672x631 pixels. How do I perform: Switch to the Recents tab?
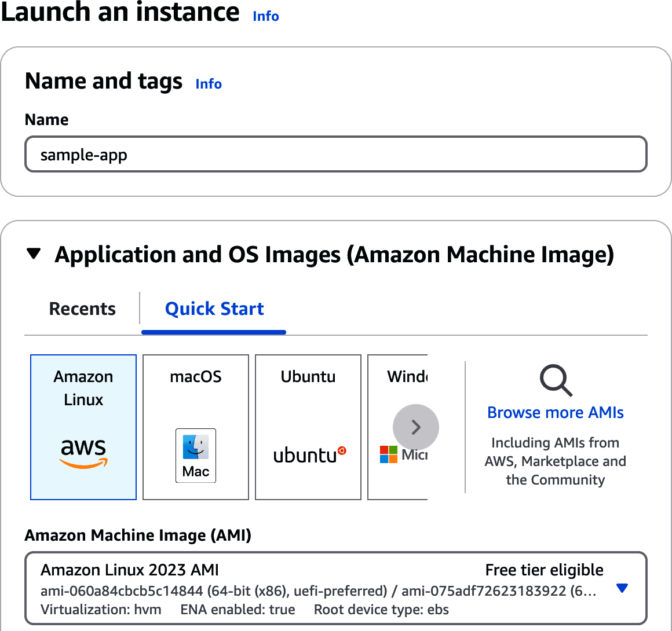[x=82, y=309]
